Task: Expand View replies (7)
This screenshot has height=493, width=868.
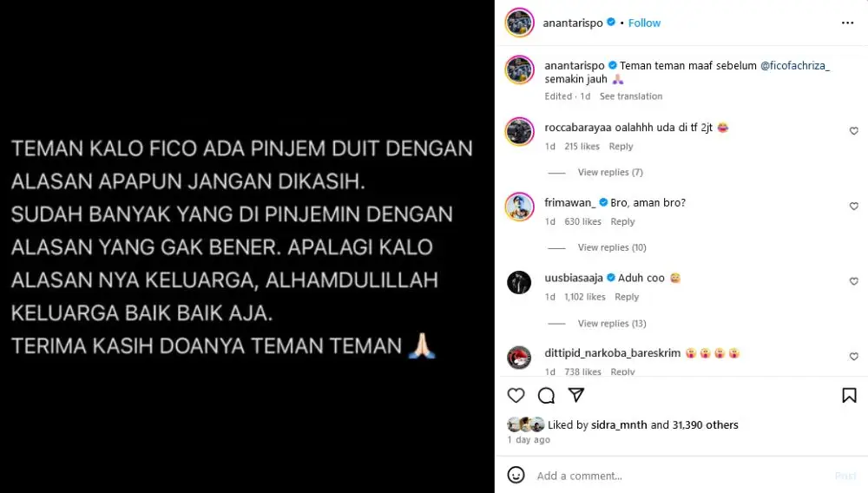Action: click(x=610, y=172)
